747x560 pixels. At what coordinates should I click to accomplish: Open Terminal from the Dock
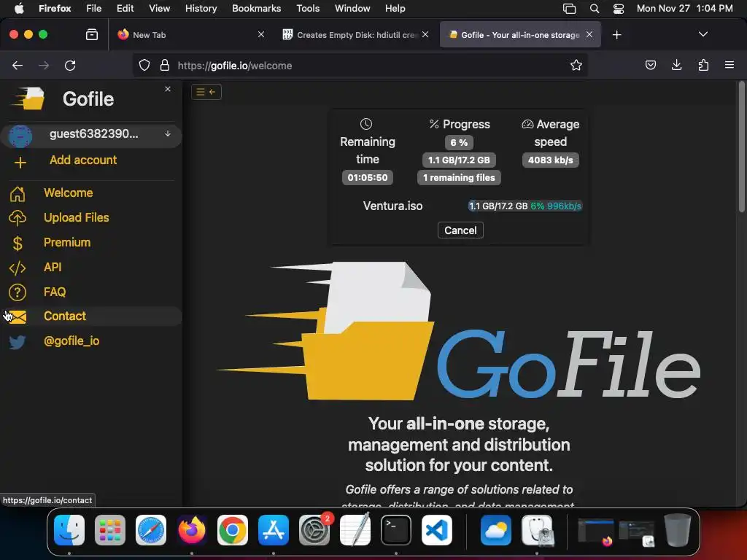[396, 530]
